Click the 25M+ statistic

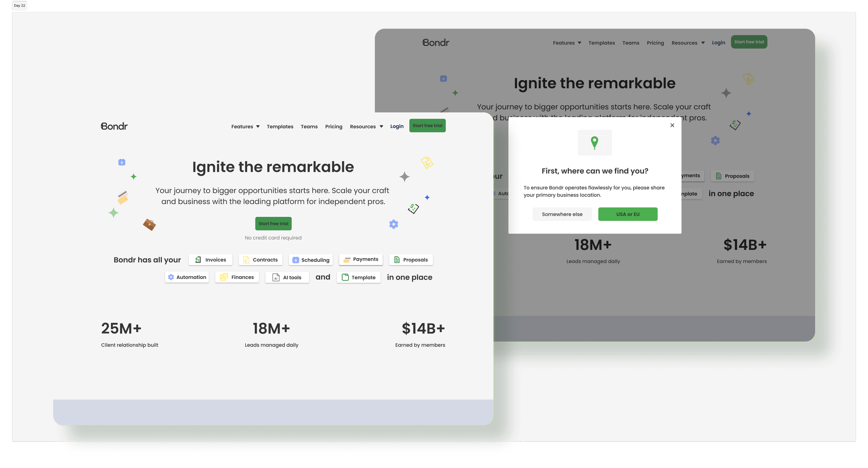121,329
